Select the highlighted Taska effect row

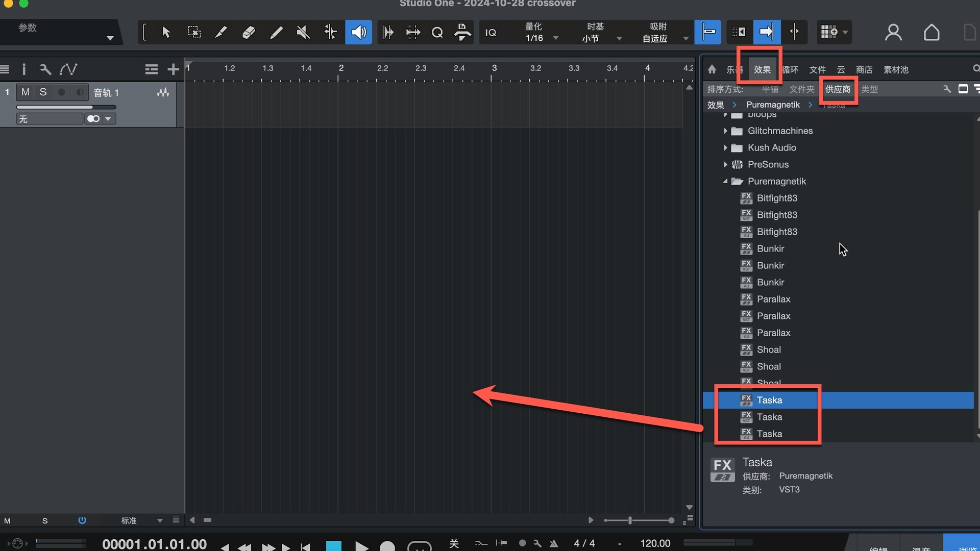(x=838, y=400)
